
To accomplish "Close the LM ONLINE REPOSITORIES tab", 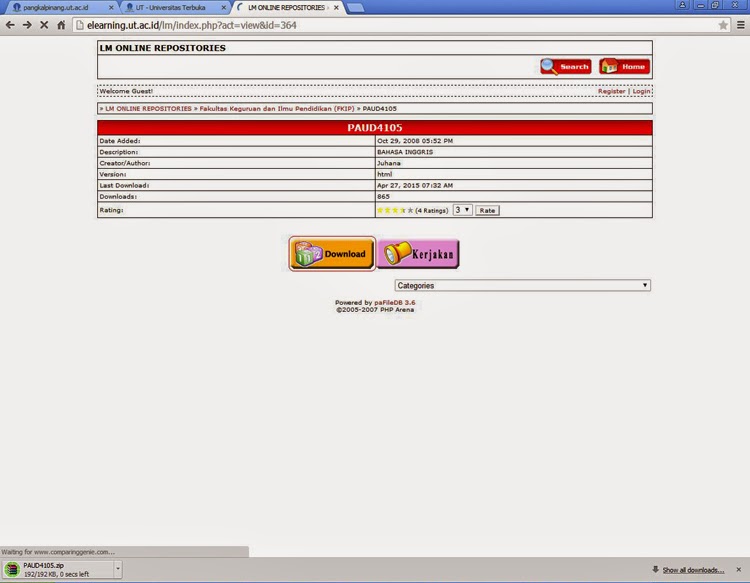I will coord(336,8).
